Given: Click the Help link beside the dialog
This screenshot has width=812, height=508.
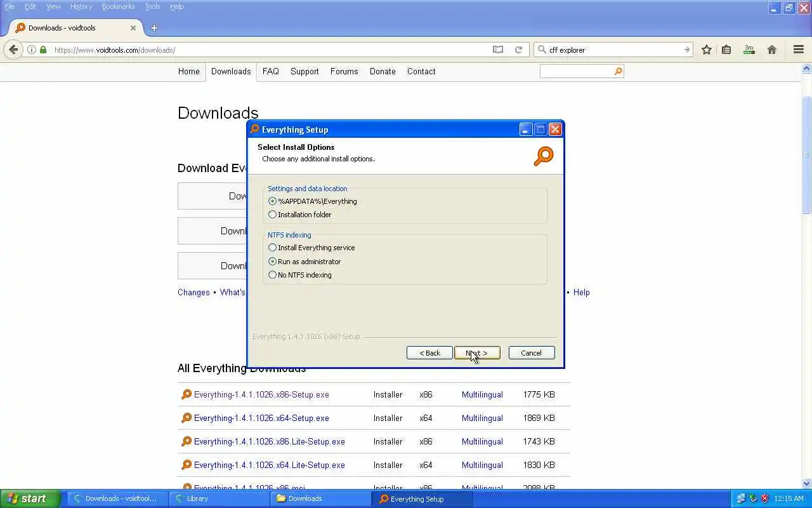Looking at the screenshot, I should pyautogui.click(x=582, y=293).
